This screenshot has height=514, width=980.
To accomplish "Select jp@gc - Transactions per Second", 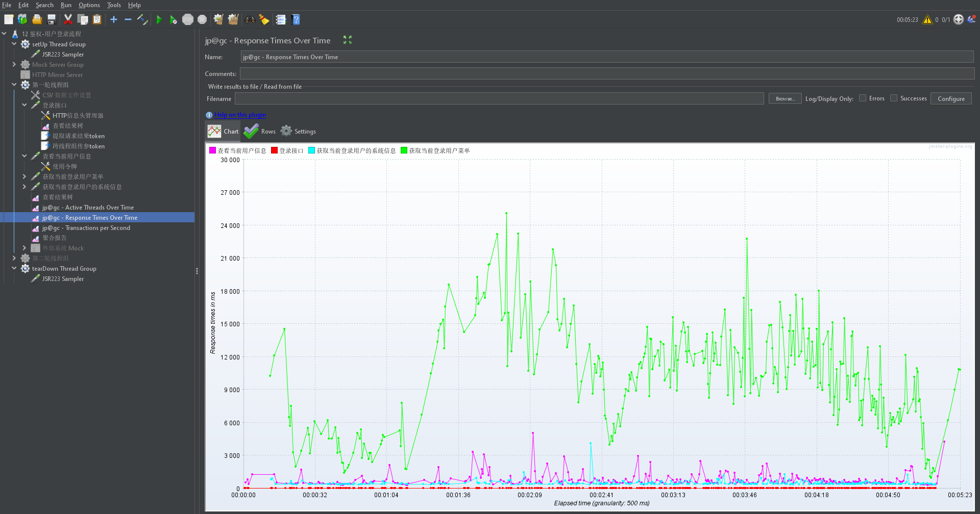I will click(86, 227).
